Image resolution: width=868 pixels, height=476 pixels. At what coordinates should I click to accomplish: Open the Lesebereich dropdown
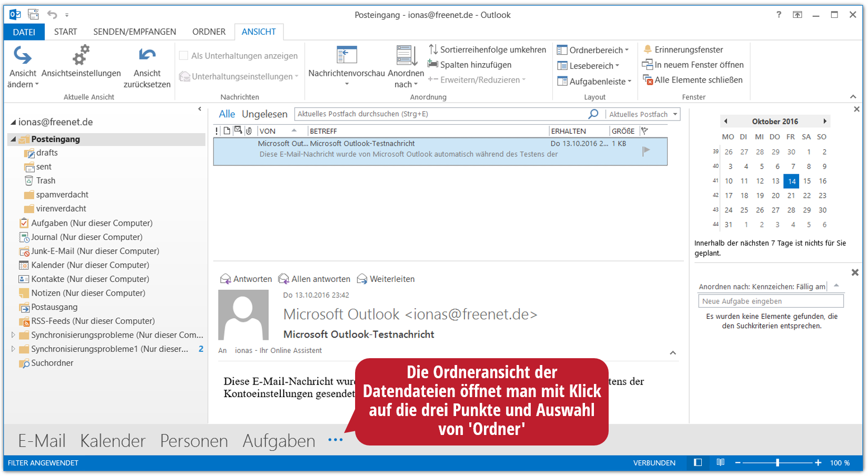click(588, 66)
